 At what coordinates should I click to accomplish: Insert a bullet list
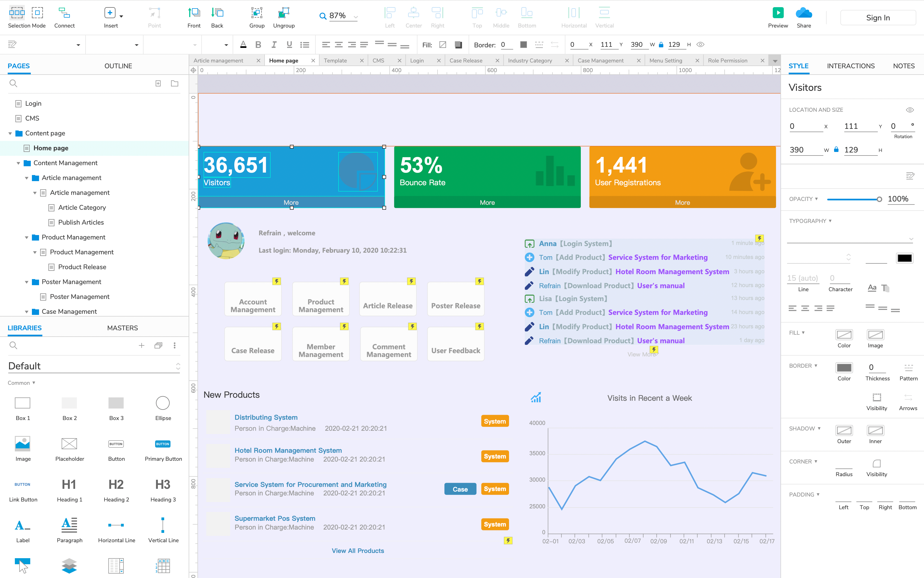point(305,45)
